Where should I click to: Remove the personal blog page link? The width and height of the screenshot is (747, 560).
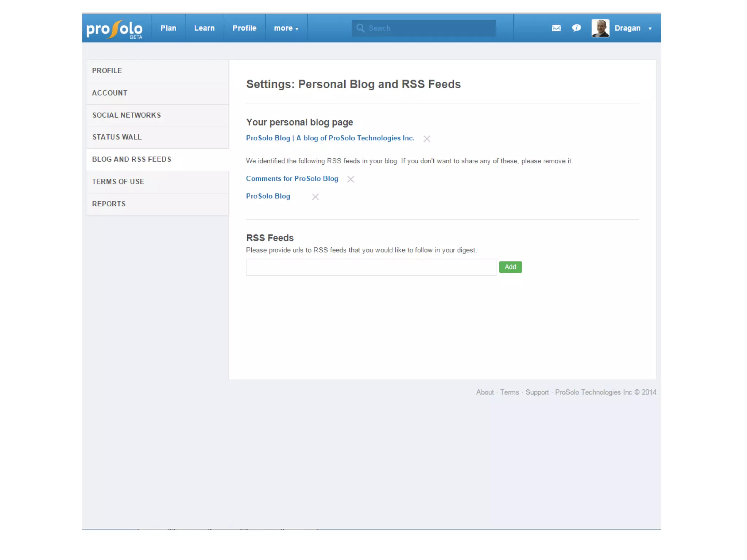(x=427, y=139)
